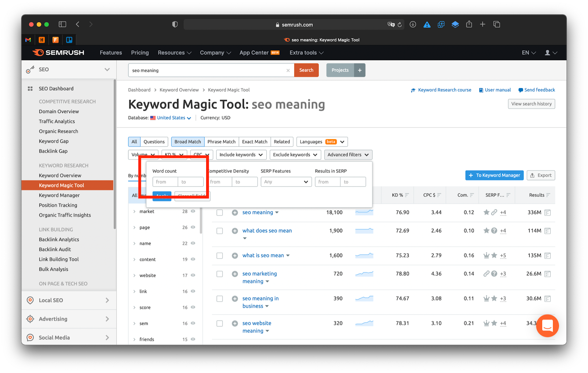Open the Resources menu
588x373 pixels.
coord(175,52)
